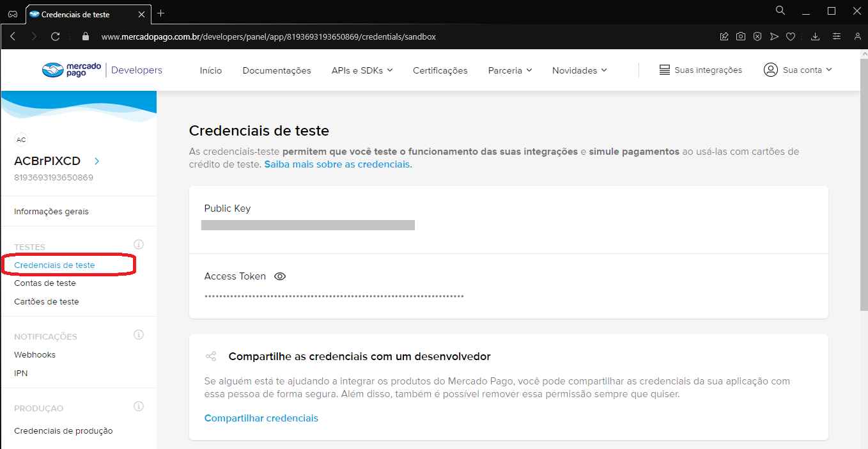Click the Public Key label
Image resolution: width=868 pixels, height=449 pixels.
click(228, 209)
